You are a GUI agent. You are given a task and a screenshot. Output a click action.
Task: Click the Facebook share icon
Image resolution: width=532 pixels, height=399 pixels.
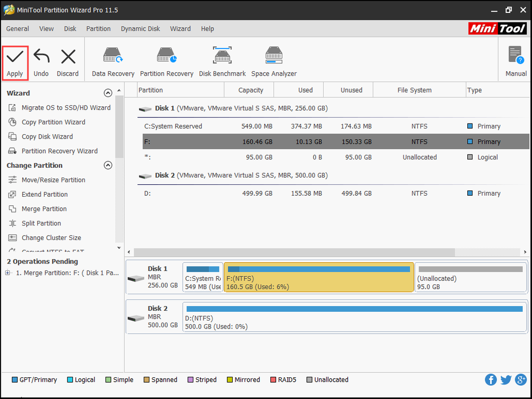(491, 380)
